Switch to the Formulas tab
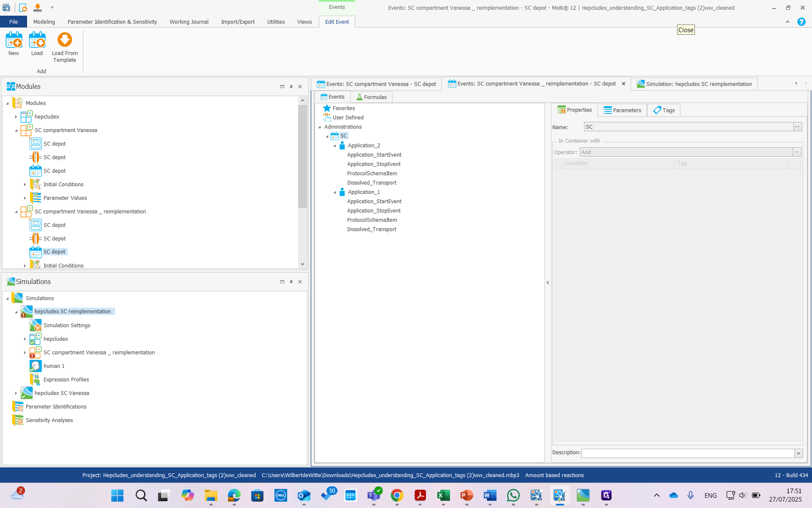 coord(371,97)
